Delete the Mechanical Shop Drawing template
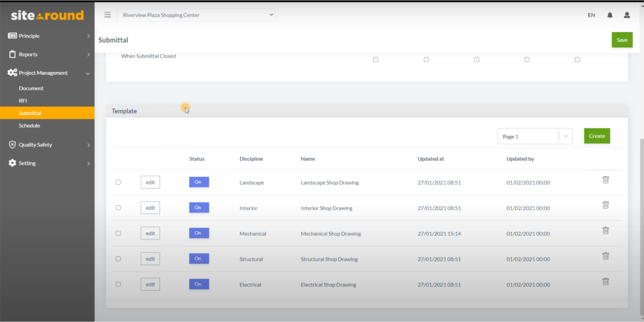Screen dimensions: 644x322 (606, 231)
